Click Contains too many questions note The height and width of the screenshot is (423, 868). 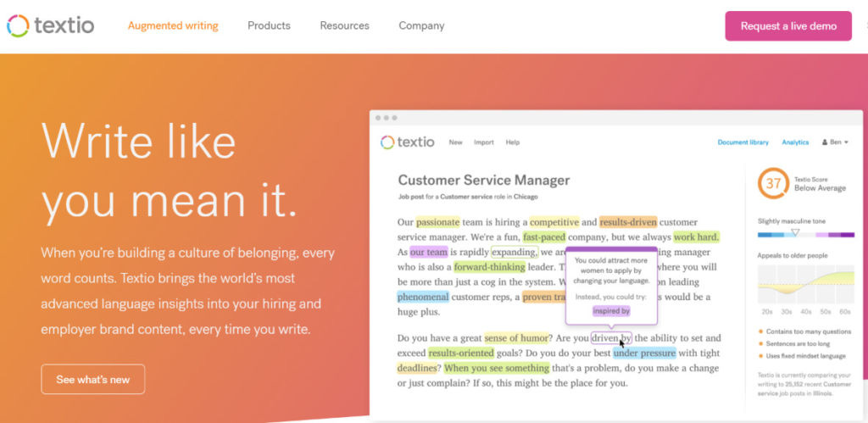(x=805, y=331)
